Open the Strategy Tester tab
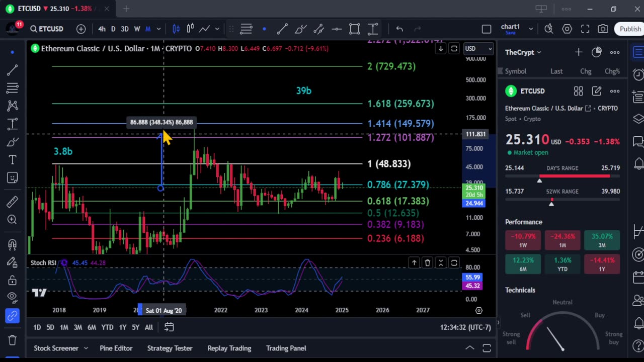This screenshot has width=644, height=362. click(x=170, y=348)
